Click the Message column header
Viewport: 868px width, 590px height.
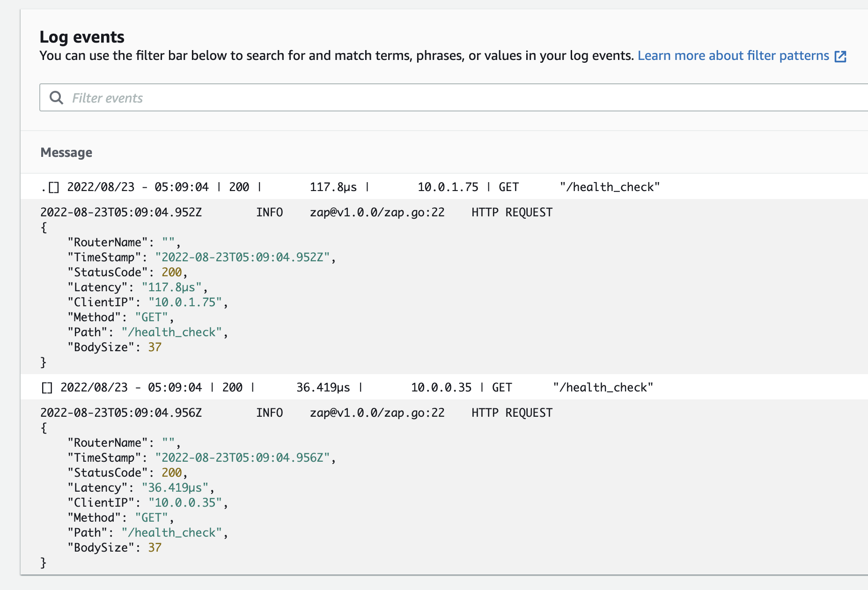(x=66, y=152)
